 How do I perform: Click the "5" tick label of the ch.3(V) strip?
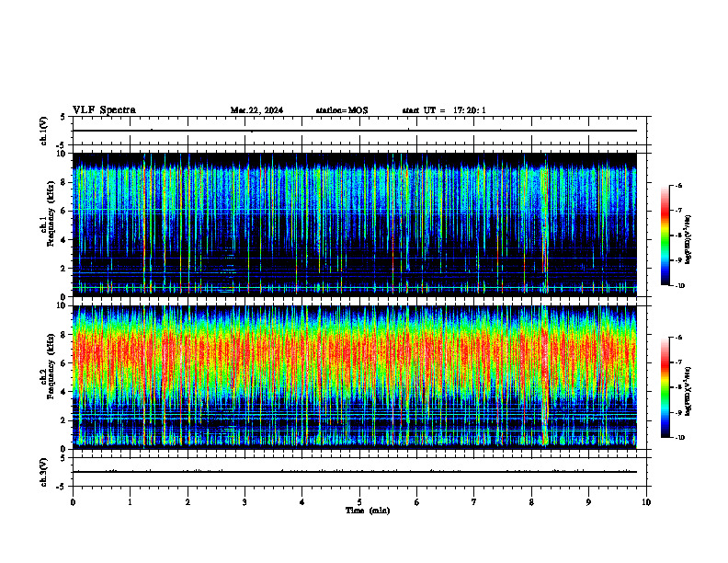point(64,458)
